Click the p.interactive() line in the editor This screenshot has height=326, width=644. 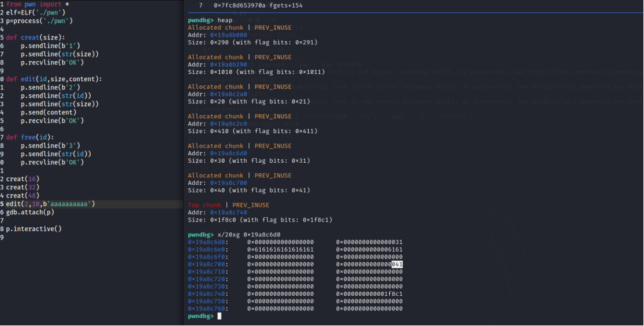point(34,229)
